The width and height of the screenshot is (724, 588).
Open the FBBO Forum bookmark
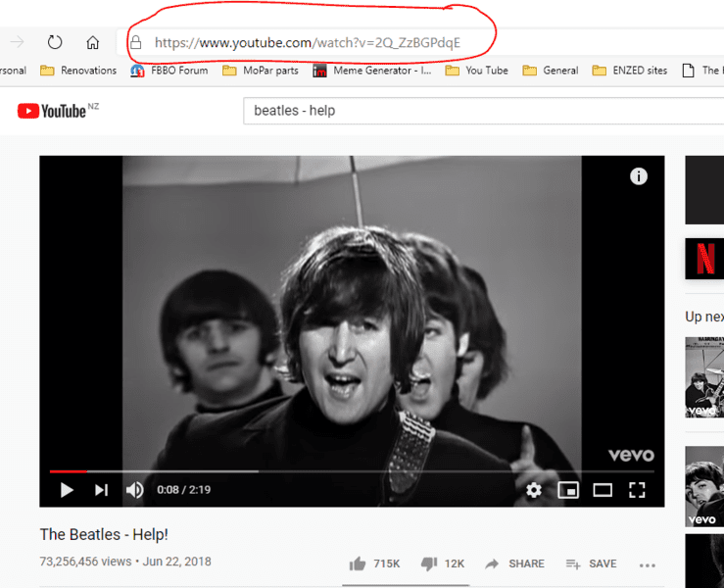[x=169, y=71]
